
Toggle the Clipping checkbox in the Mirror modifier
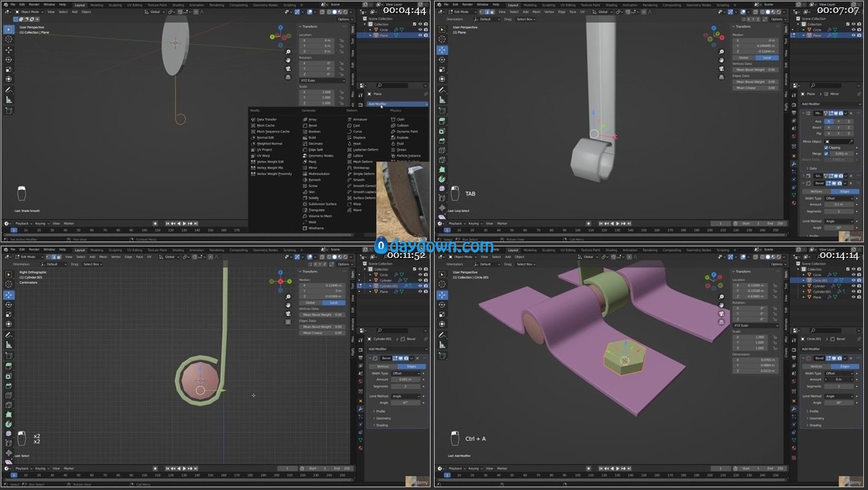[x=827, y=148]
